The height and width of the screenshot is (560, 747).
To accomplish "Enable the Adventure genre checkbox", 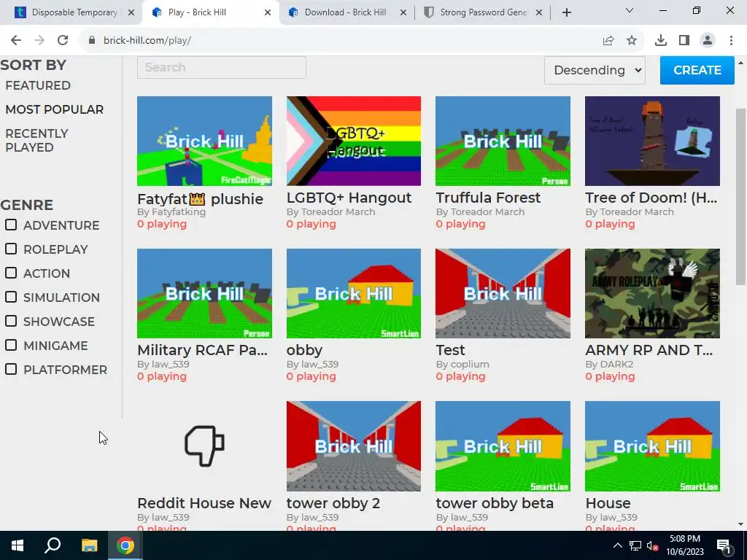I will tap(11, 225).
